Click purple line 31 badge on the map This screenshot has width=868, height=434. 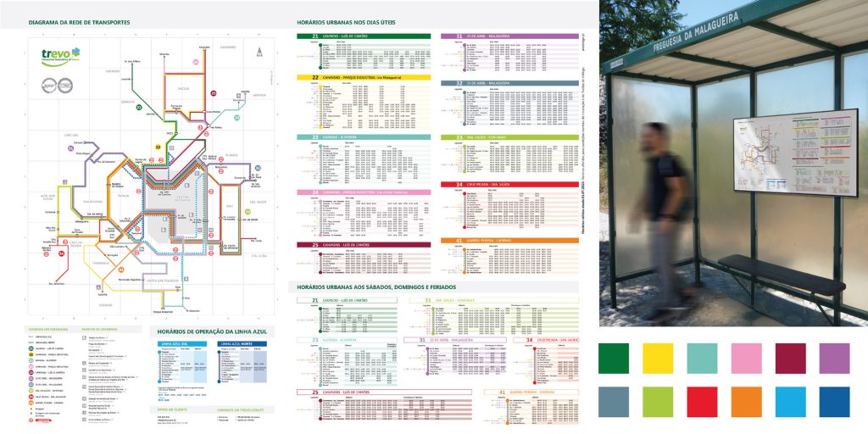(x=71, y=148)
